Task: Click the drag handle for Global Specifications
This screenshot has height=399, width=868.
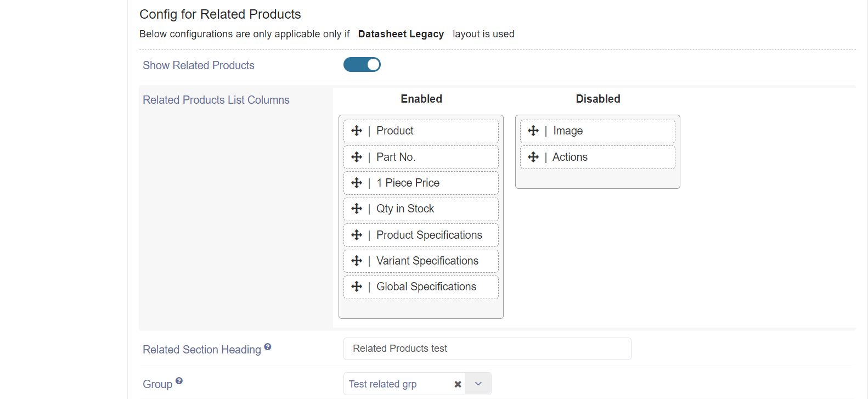Action: pyautogui.click(x=357, y=286)
